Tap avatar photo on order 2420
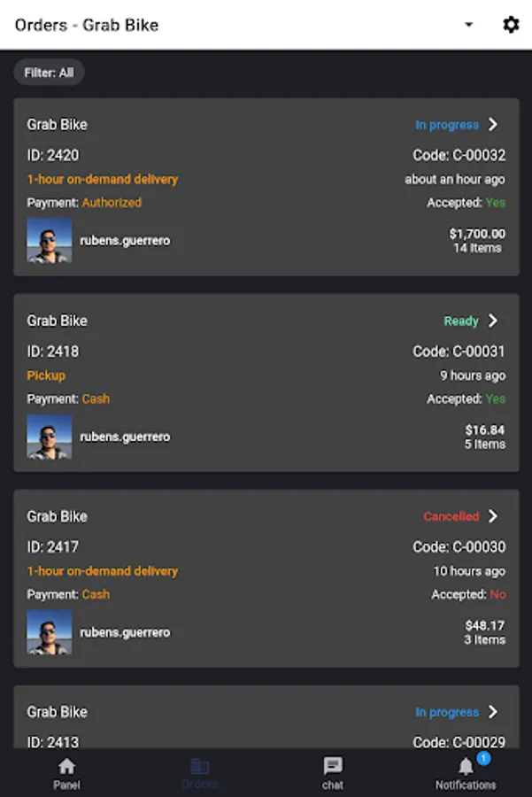Viewport: 532px width, 797px height. point(50,240)
